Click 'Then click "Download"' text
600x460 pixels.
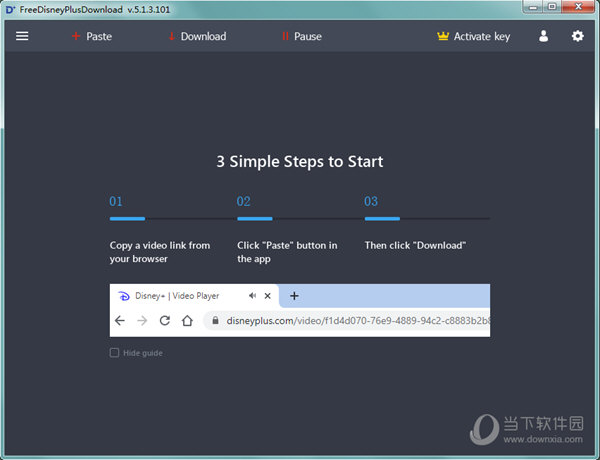point(415,245)
